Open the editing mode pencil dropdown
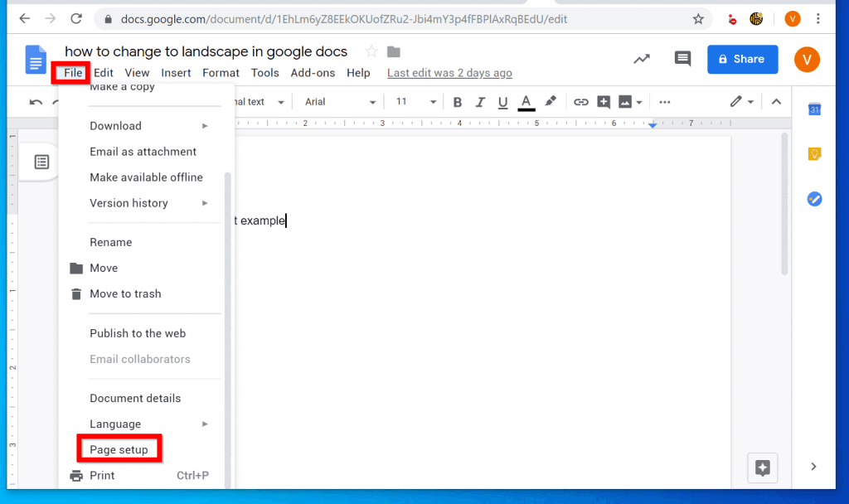849x504 pixels. point(741,102)
